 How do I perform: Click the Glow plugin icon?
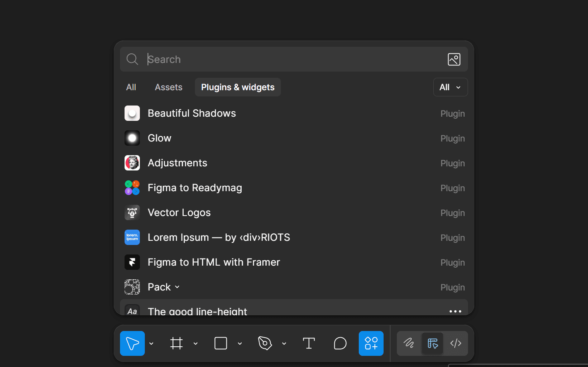click(132, 138)
